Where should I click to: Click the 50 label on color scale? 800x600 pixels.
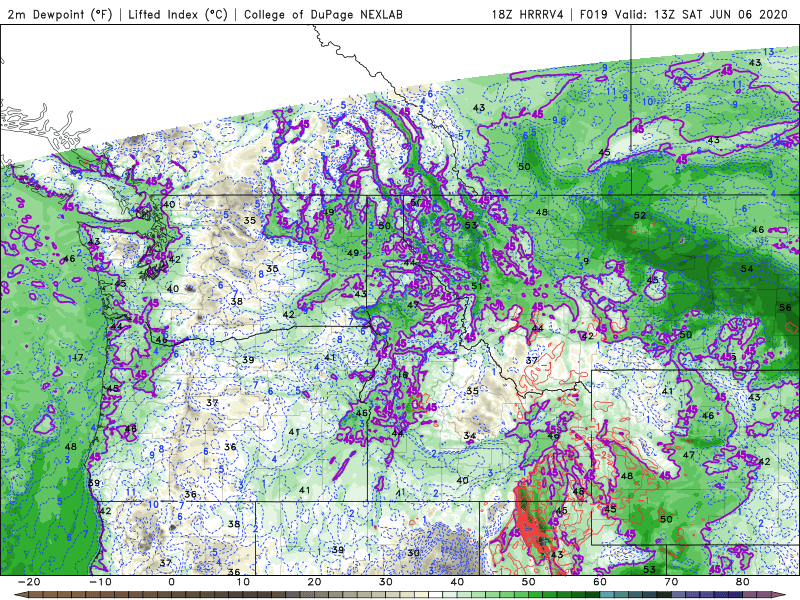click(x=529, y=582)
